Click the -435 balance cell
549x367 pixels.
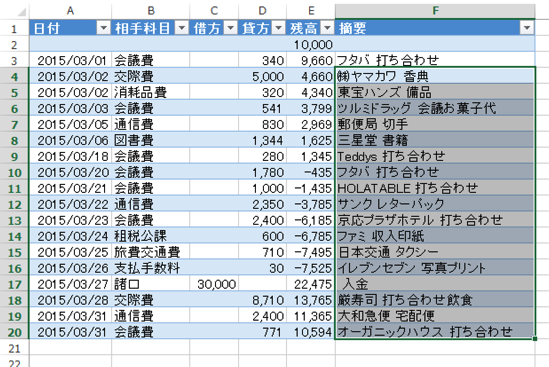(311, 172)
